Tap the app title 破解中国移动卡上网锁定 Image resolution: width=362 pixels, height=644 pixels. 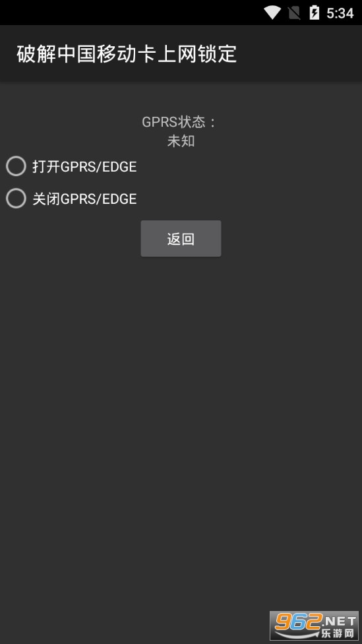pyautogui.click(x=127, y=54)
